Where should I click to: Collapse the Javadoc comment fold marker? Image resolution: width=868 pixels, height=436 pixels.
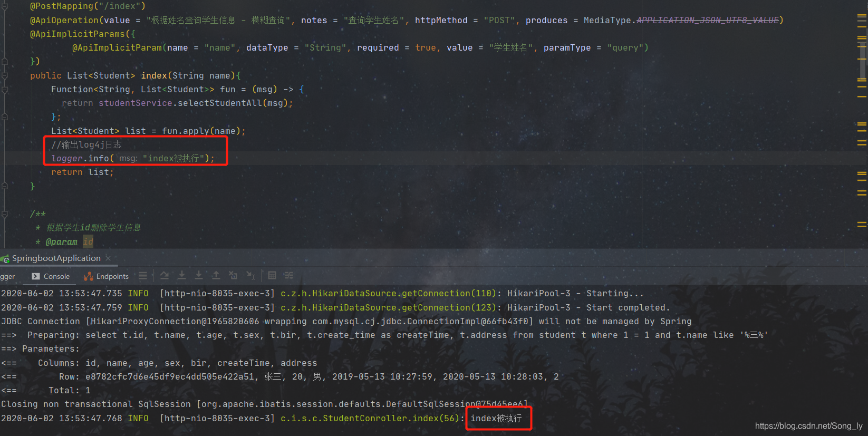tap(5, 214)
